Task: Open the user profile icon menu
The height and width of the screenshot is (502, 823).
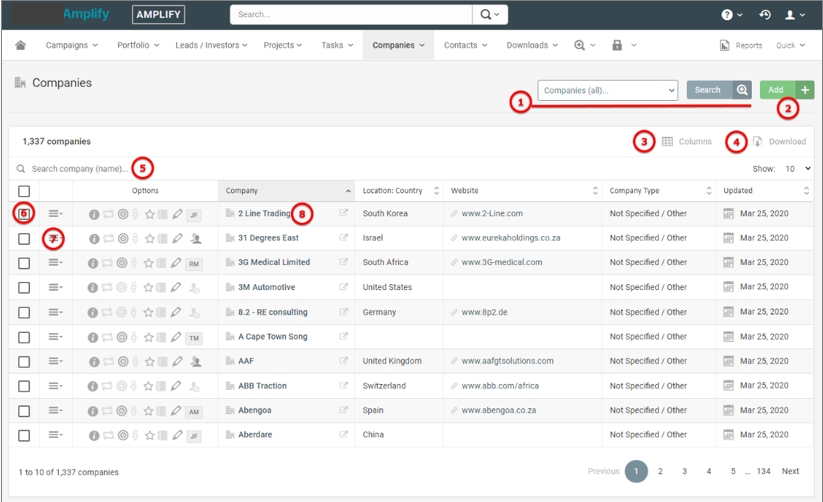Action: click(795, 15)
